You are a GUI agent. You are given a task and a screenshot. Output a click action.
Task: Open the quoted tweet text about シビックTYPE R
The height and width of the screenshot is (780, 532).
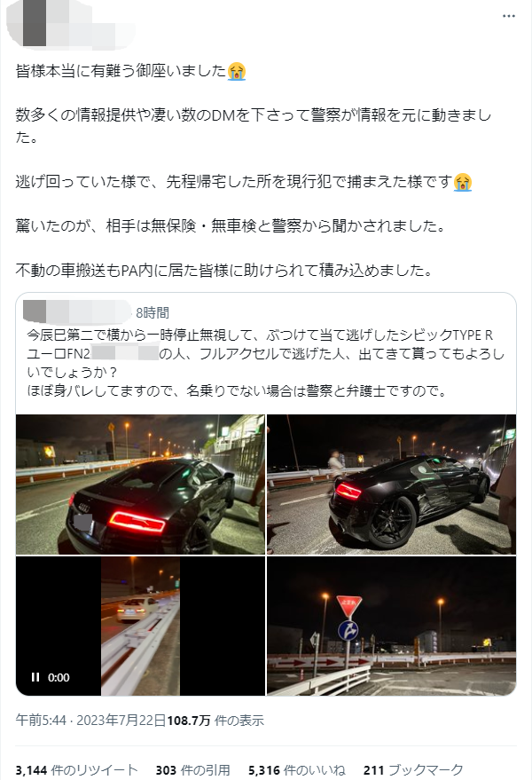(265, 363)
